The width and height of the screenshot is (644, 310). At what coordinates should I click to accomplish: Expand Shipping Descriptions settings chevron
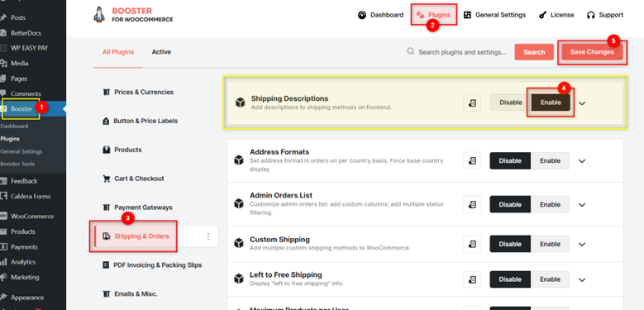(x=581, y=103)
